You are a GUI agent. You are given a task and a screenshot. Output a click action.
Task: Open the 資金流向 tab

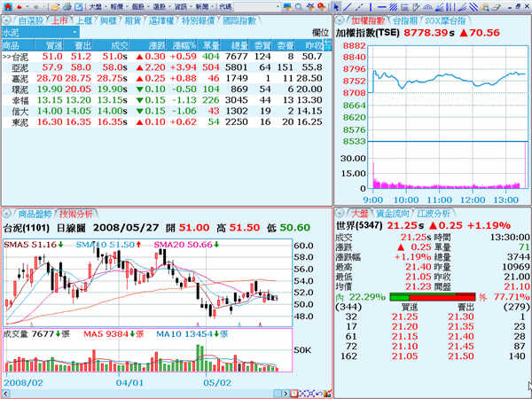point(394,214)
